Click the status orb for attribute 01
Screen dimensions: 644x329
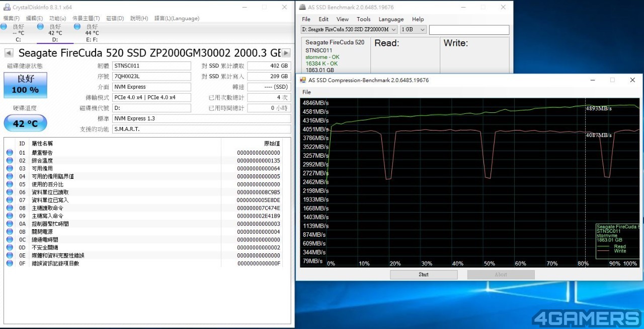click(10, 153)
